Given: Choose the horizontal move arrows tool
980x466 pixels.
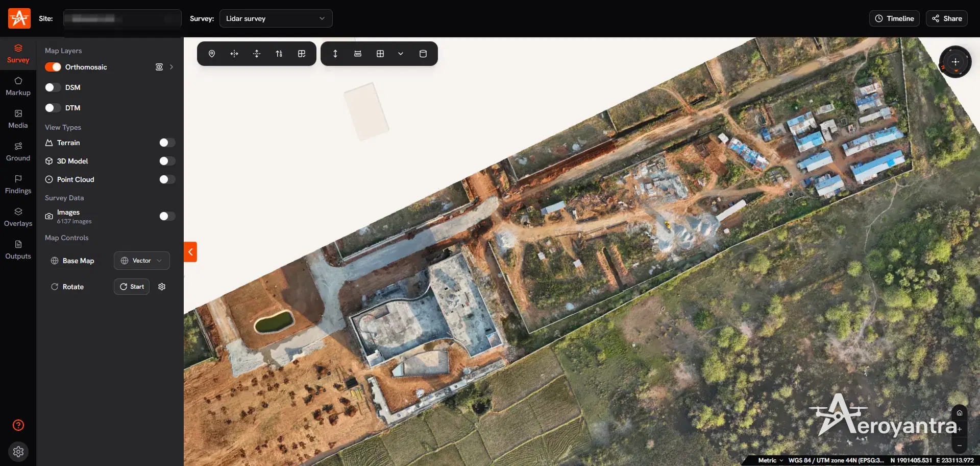Looking at the screenshot, I should point(234,54).
